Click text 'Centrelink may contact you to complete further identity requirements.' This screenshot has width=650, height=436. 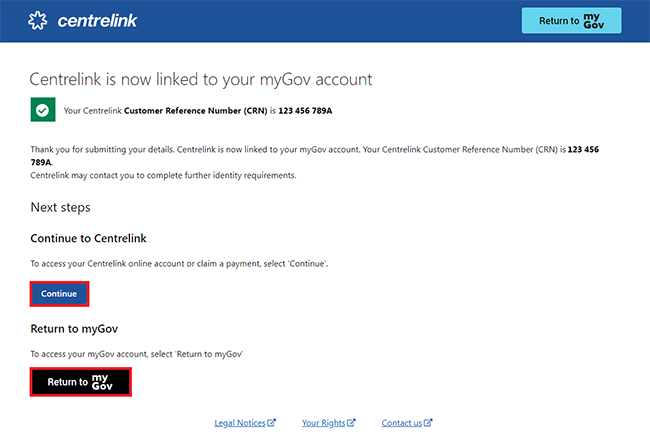tap(163, 175)
